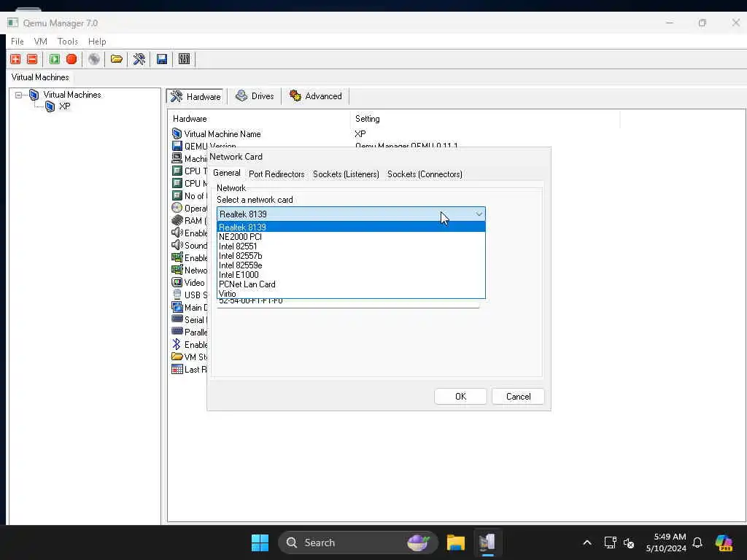Cancel the Network Card dialog
Viewport: 747px width, 560px height.
pos(519,397)
